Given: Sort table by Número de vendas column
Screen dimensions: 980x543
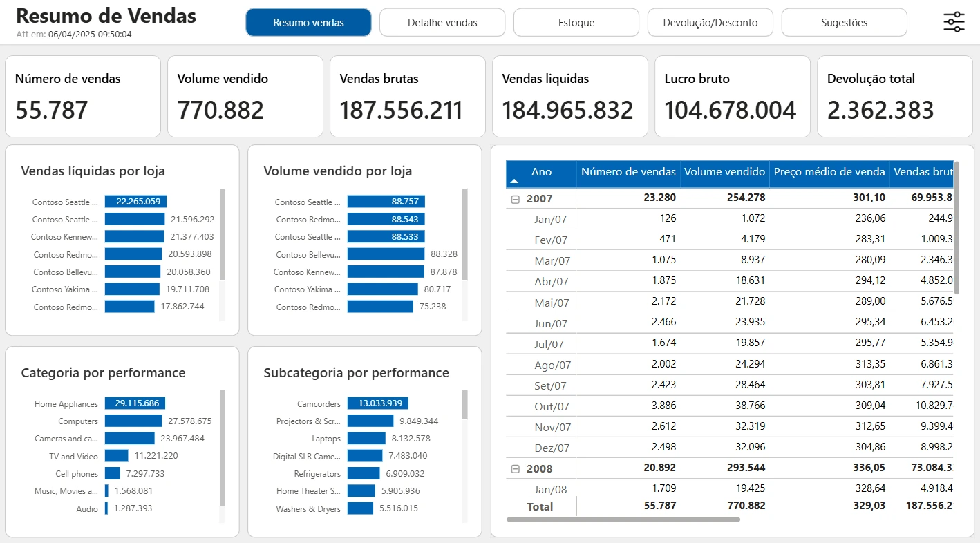Looking at the screenshot, I should (628, 172).
